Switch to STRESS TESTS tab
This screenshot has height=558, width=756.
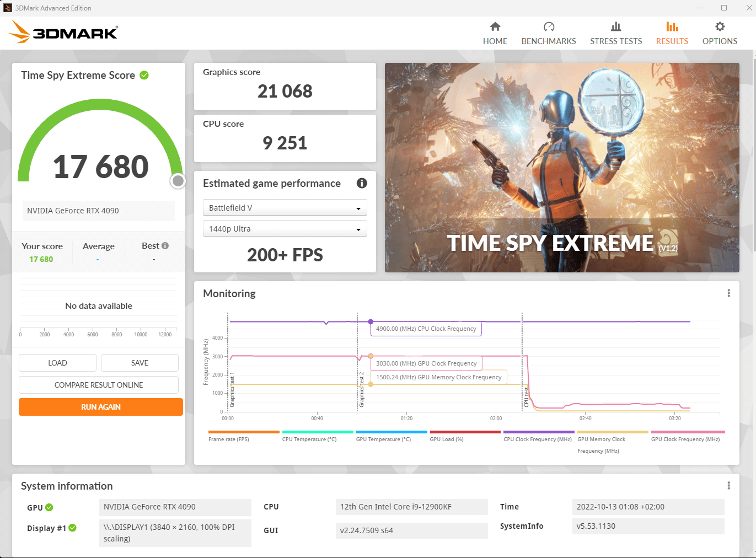point(616,34)
